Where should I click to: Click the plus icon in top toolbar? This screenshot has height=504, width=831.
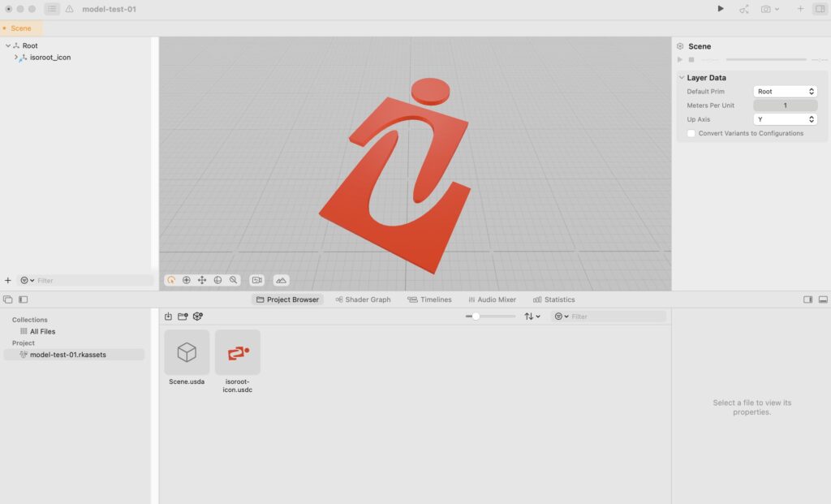[x=800, y=9]
